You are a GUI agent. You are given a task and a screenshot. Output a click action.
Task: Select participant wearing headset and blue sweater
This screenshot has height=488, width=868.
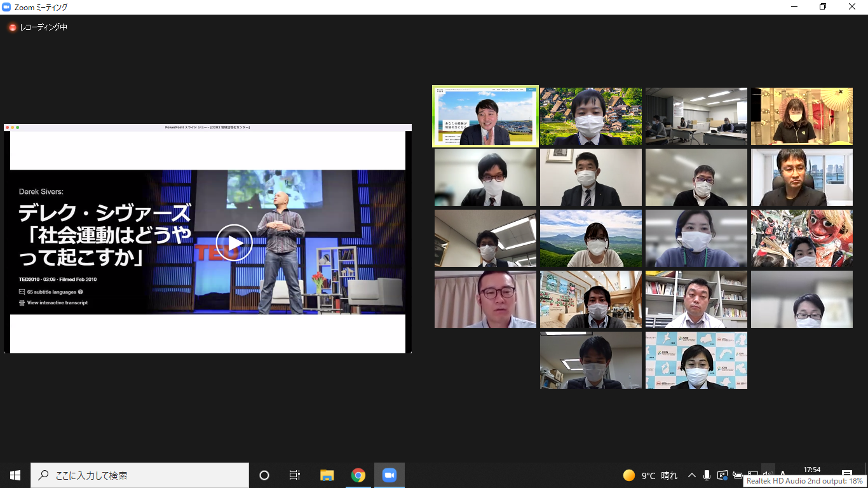pyautogui.click(x=696, y=238)
